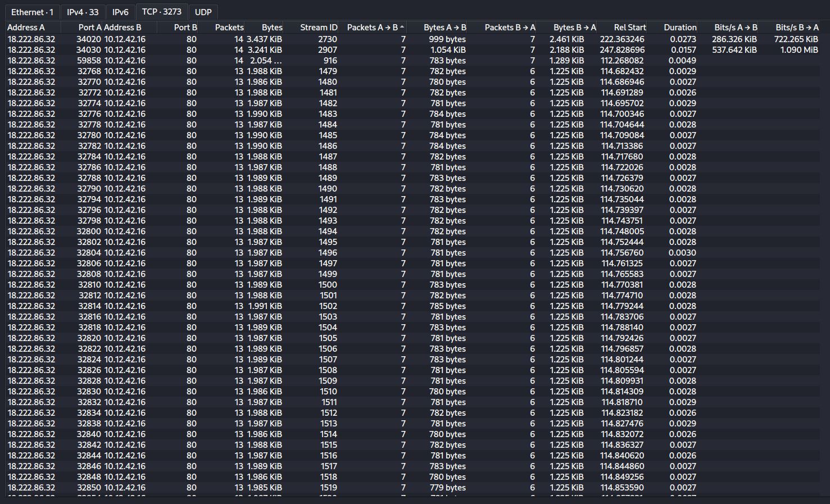Click the Duration value 0.0049
The height and width of the screenshot is (504, 830).
click(683, 61)
